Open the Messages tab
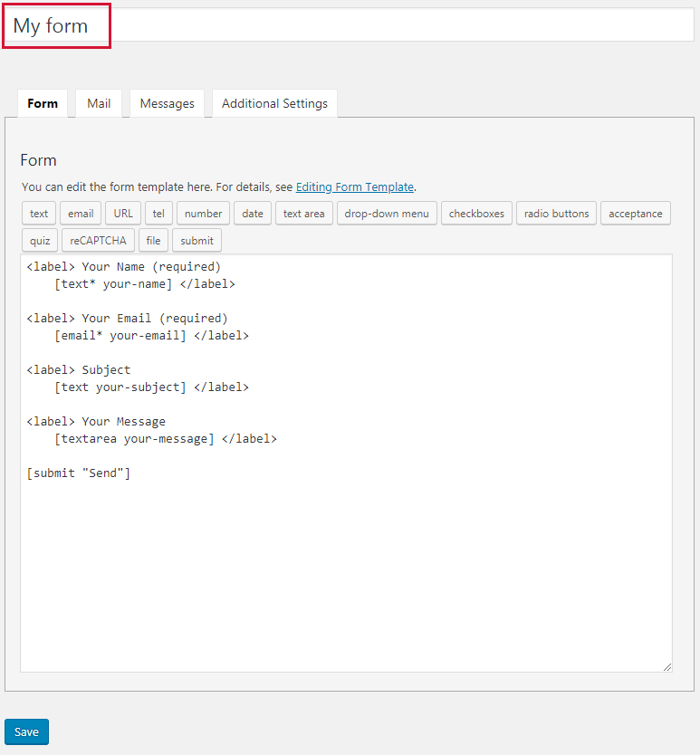 [x=167, y=103]
